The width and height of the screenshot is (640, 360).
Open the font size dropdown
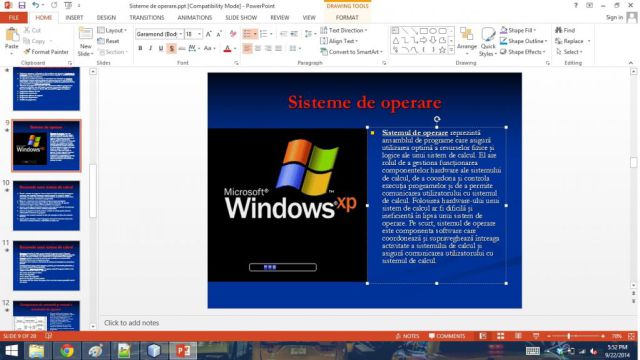tap(200, 34)
